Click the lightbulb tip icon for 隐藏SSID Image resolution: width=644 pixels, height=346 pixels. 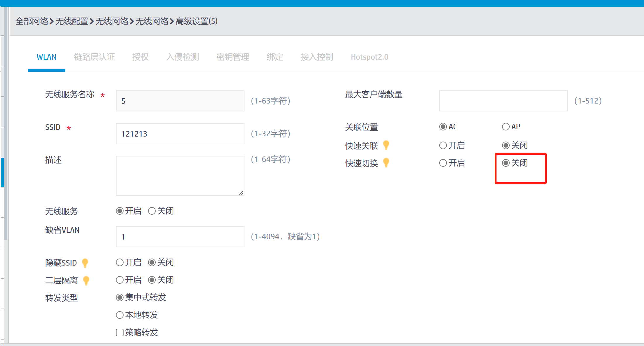pyautogui.click(x=85, y=263)
